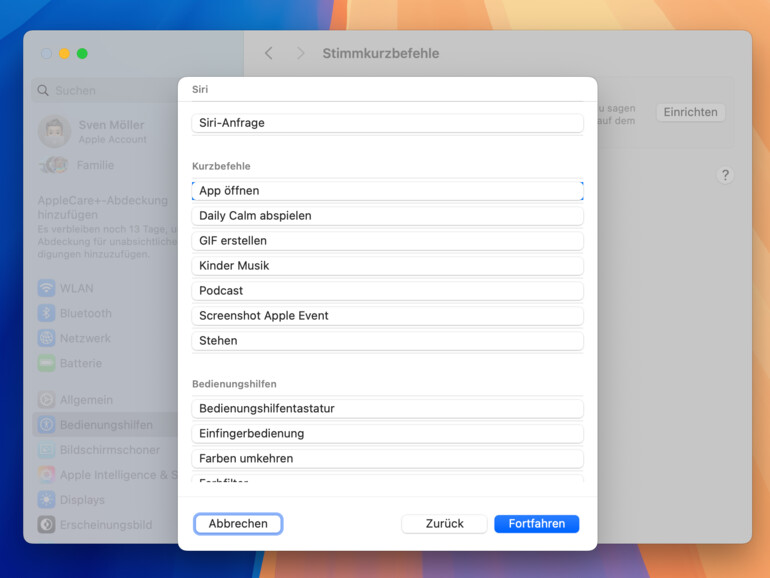
Task: Click the yellow minimize window button
Action: point(64,54)
